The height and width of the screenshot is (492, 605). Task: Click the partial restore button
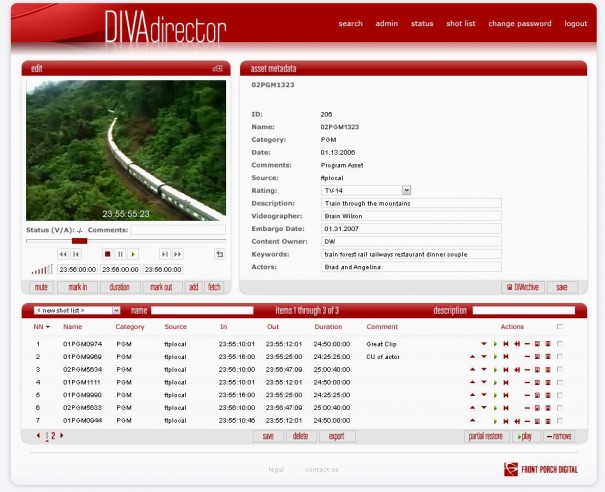click(486, 436)
